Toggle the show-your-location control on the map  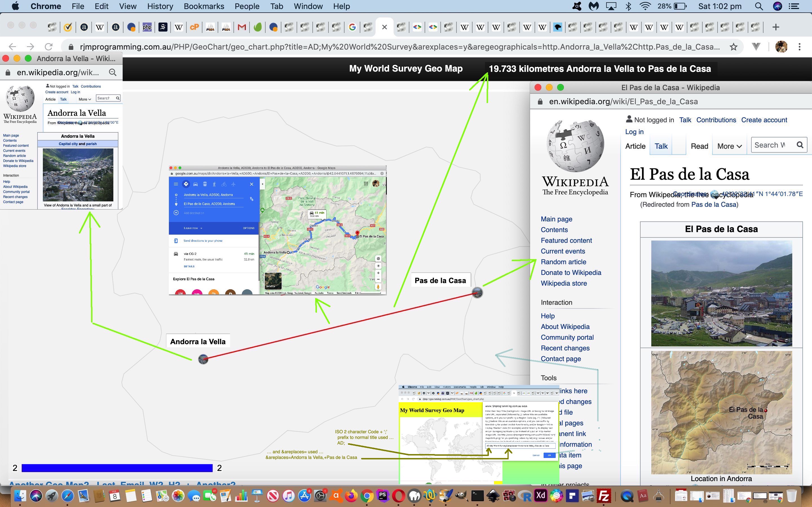coord(378,266)
